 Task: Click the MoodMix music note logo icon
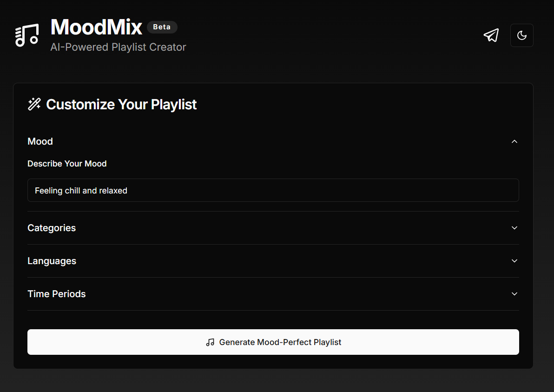[26, 35]
